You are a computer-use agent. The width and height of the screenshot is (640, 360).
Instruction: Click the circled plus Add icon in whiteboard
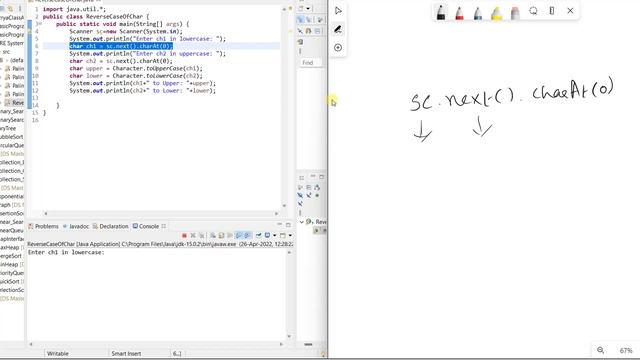(338, 48)
